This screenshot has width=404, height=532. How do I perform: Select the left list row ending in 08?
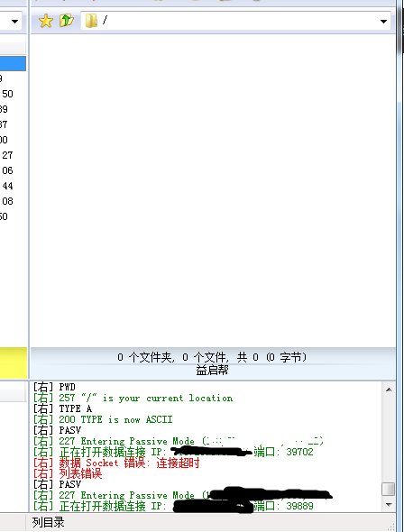click(x=13, y=201)
